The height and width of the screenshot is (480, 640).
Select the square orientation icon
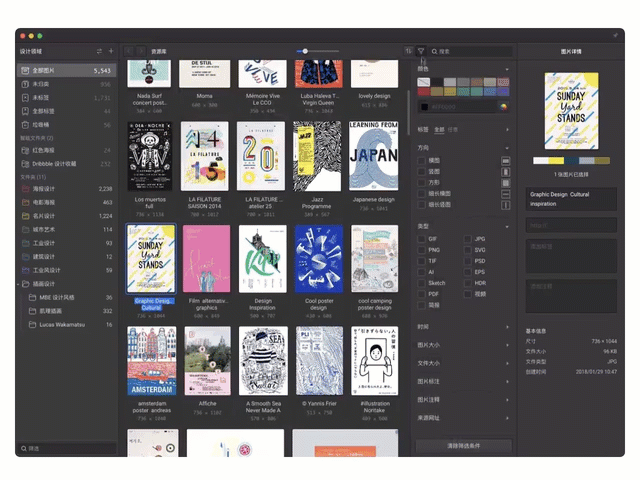(505, 183)
